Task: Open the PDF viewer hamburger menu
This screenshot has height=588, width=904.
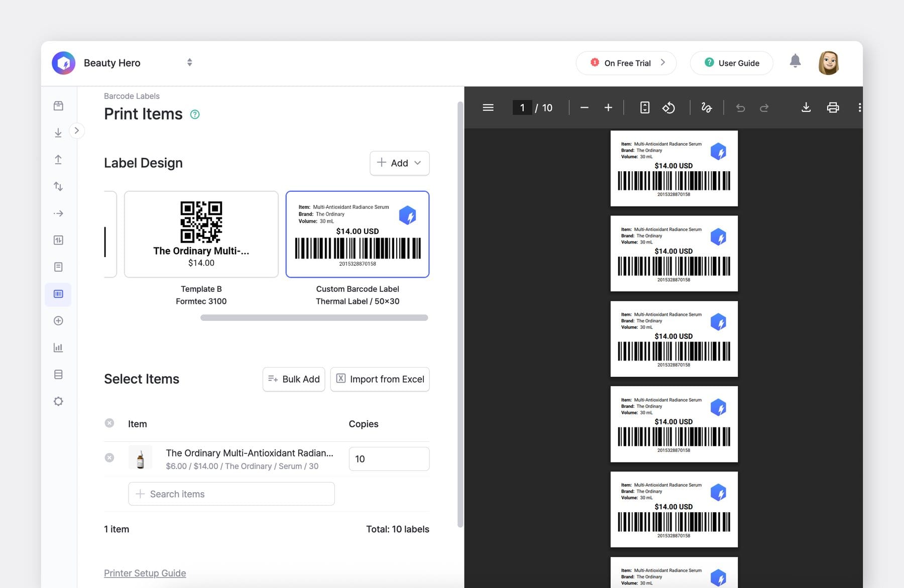Action: coord(487,107)
